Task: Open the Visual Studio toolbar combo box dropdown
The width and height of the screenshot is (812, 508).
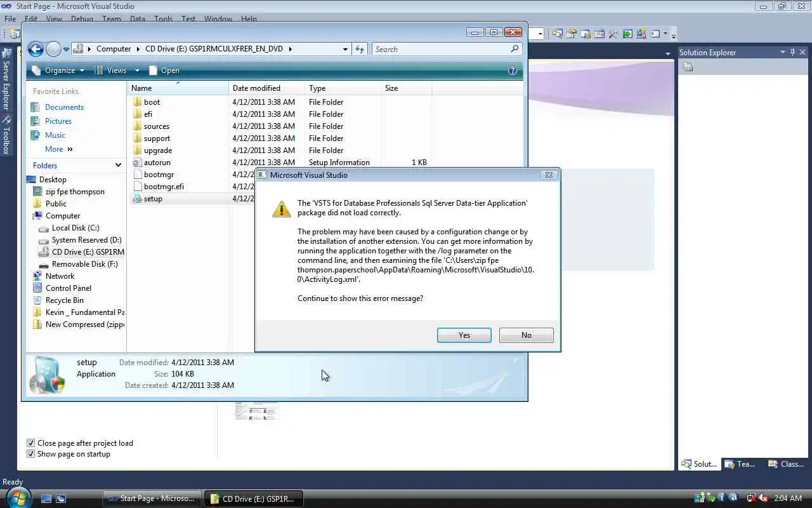Action: click(540, 34)
